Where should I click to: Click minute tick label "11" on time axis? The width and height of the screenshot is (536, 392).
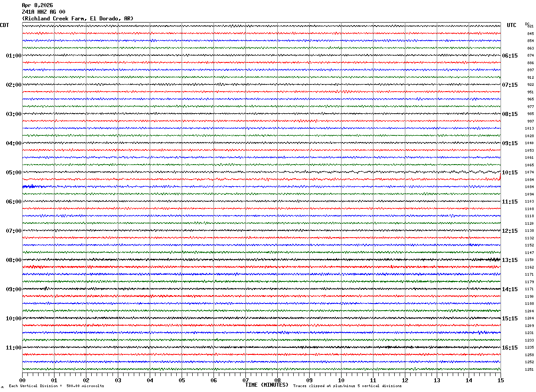point(373,380)
